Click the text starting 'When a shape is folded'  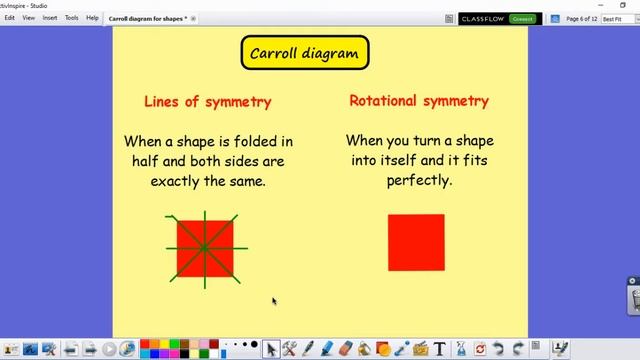[208, 161]
